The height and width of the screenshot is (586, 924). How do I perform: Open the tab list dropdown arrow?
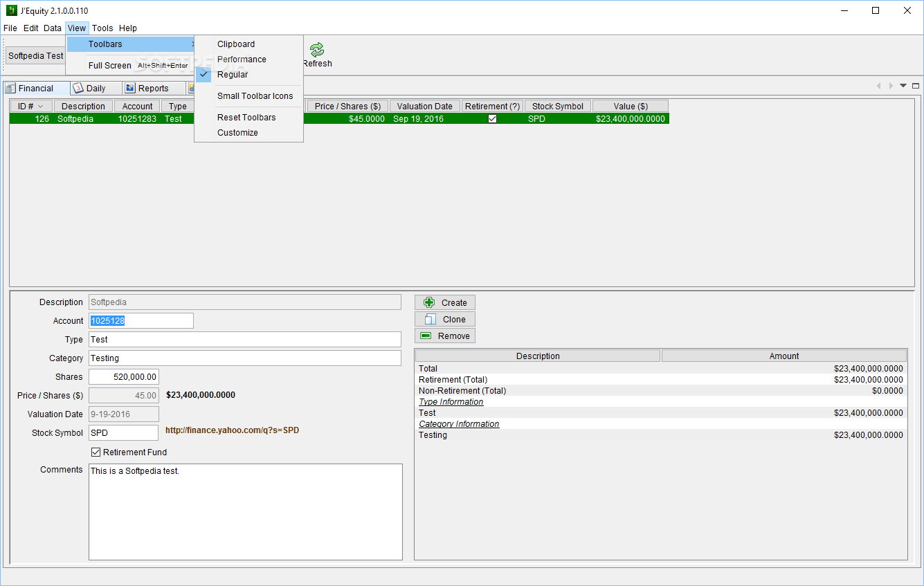tap(903, 86)
